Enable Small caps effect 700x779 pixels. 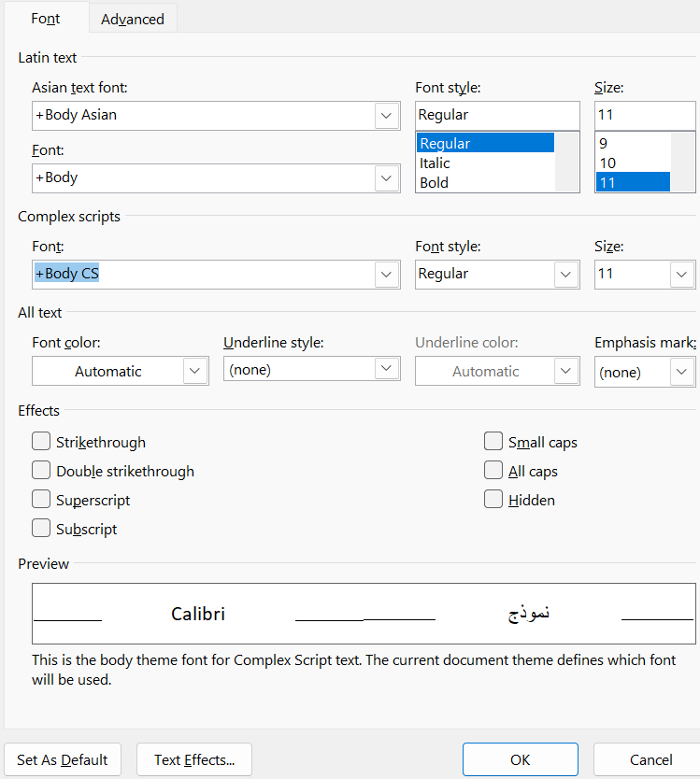coord(493,441)
